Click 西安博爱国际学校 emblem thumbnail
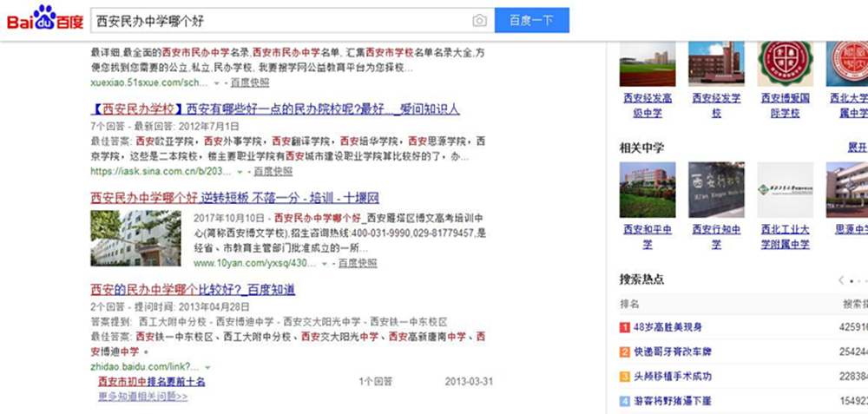Image resolution: width=868 pixels, height=414 pixels. click(785, 63)
